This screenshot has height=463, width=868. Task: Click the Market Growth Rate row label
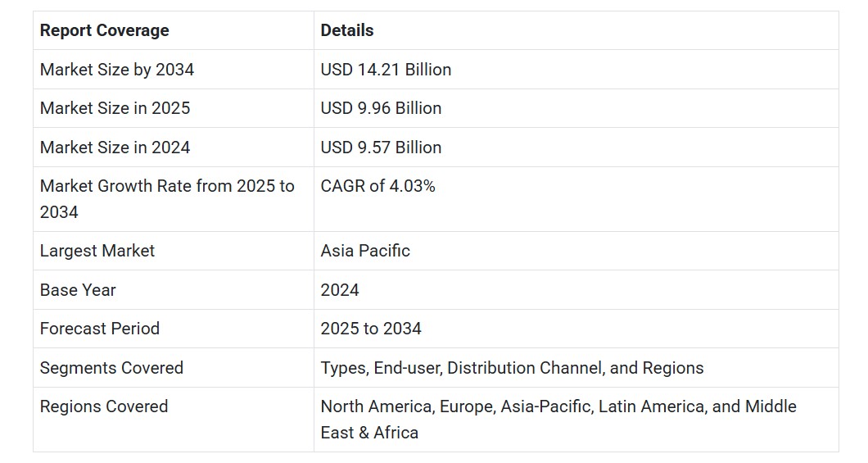pyautogui.click(x=167, y=199)
